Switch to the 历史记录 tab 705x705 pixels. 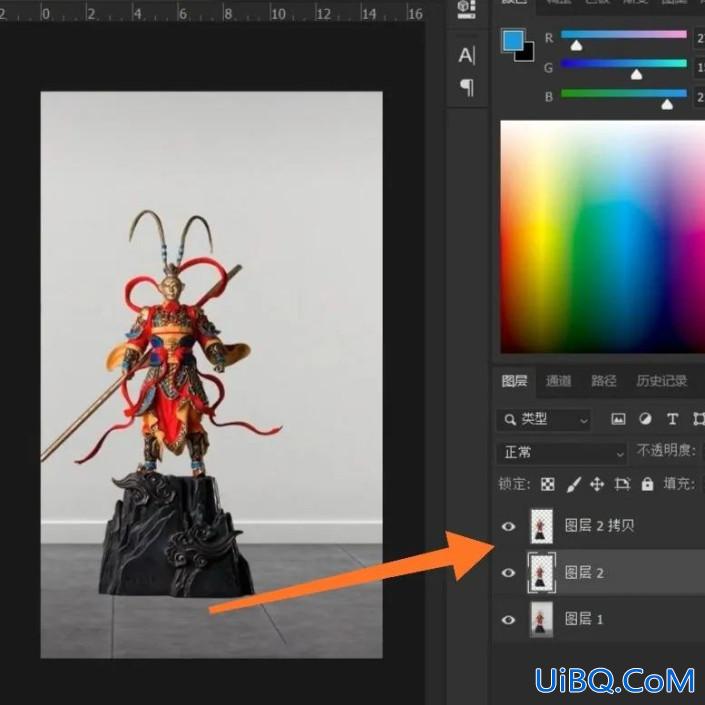coord(661,381)
